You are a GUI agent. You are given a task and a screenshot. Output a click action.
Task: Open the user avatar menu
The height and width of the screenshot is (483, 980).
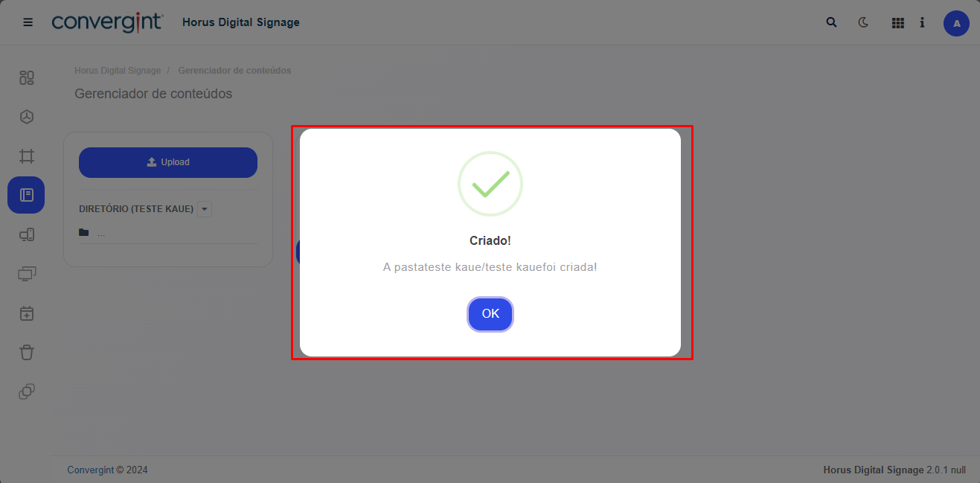[x=956, y=23]
